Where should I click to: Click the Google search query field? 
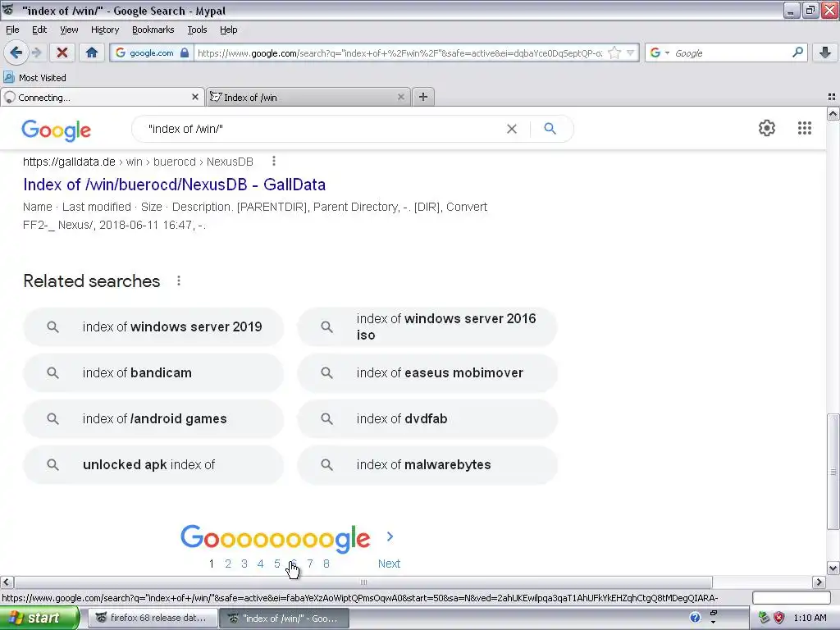pos(323,129)
